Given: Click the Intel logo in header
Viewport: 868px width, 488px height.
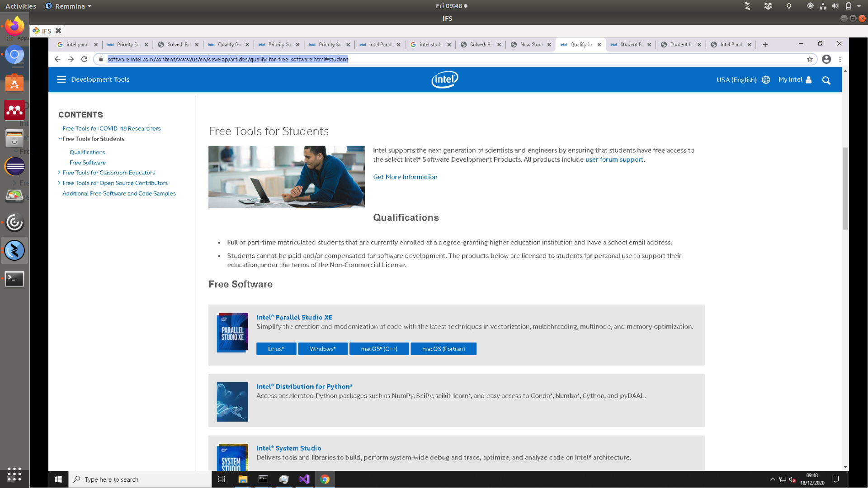Looking at the screenshot, I should point(445,80).
